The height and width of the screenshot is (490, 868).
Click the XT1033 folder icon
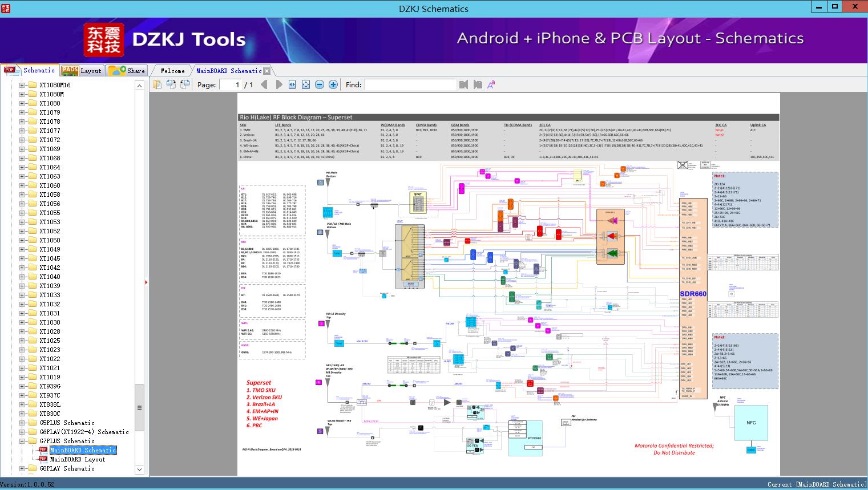(x=33, y=295)
